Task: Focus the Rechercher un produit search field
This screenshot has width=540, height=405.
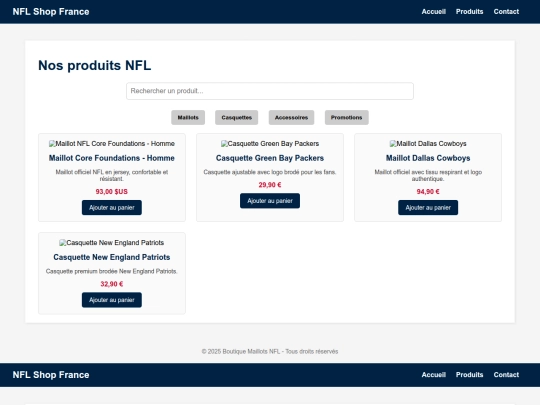Action: coord(270,91)
